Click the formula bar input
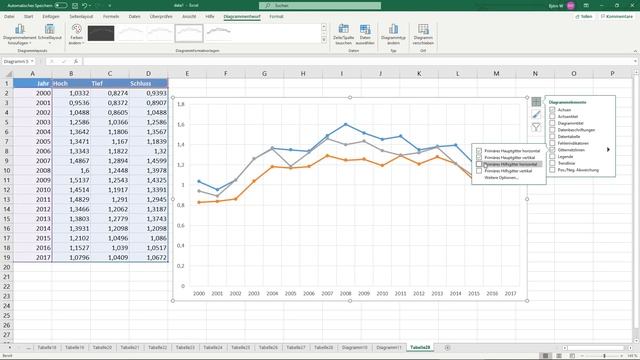 pos(358,61)
